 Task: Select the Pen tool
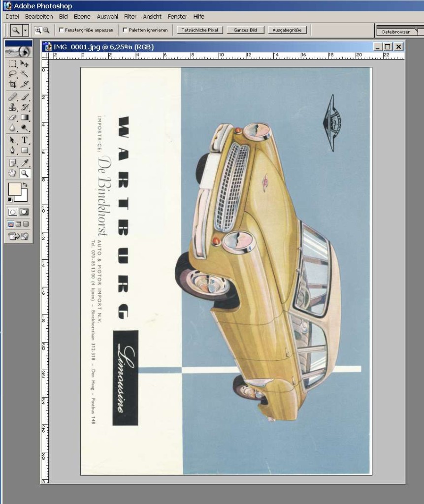tap(12, 151)
